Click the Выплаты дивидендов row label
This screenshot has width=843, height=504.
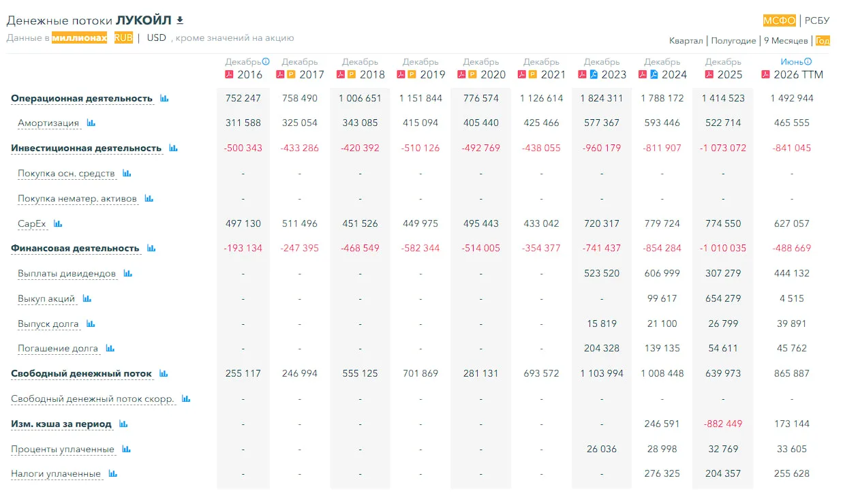click(67, 274)
